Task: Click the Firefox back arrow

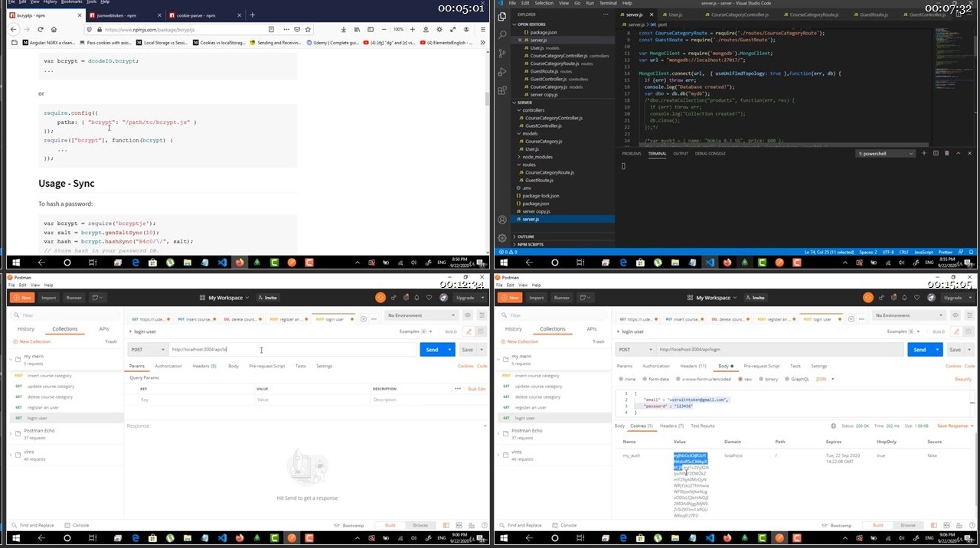Action: (13, 29)
